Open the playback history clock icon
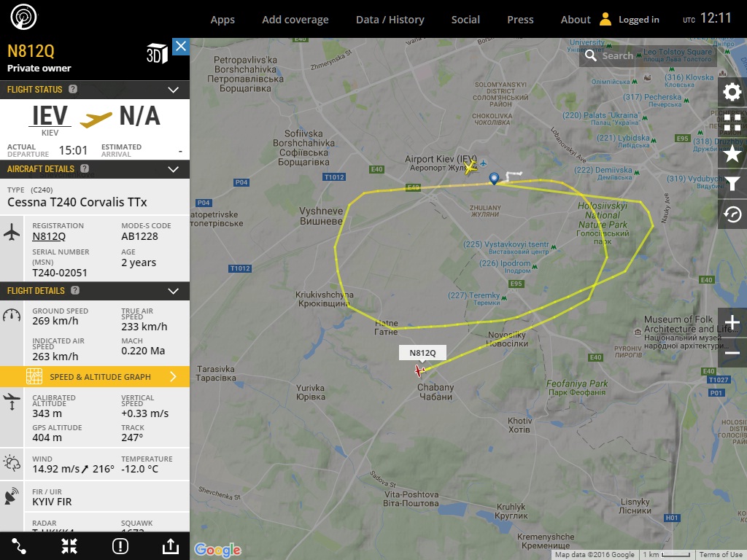Image resolution: width=747 pixels, height=560 pixels. (x=732, y=214)
